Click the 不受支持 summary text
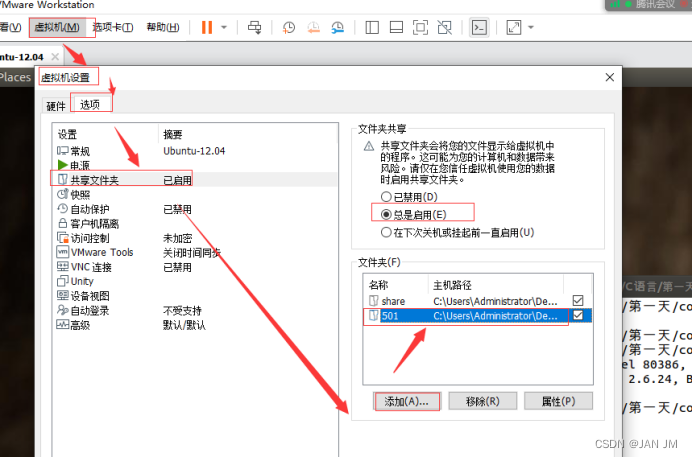692x458 pixels. 182,310
